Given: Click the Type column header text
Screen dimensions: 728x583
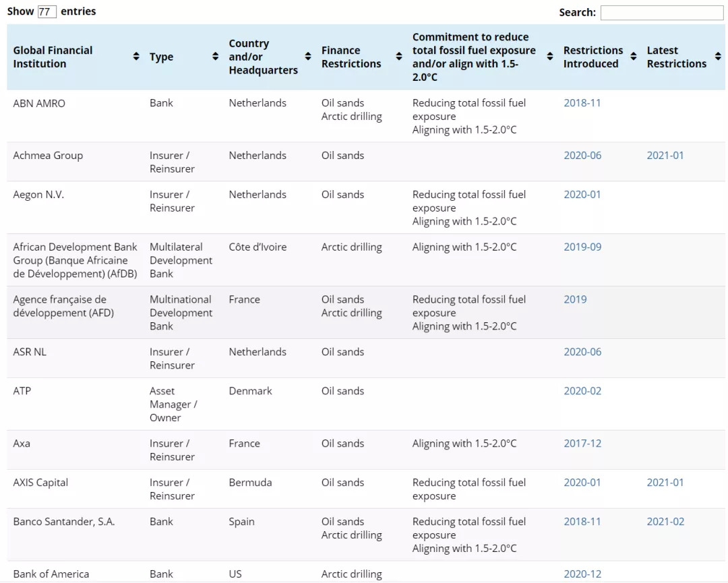Looking at the screenshot, I should coord(161,57).
